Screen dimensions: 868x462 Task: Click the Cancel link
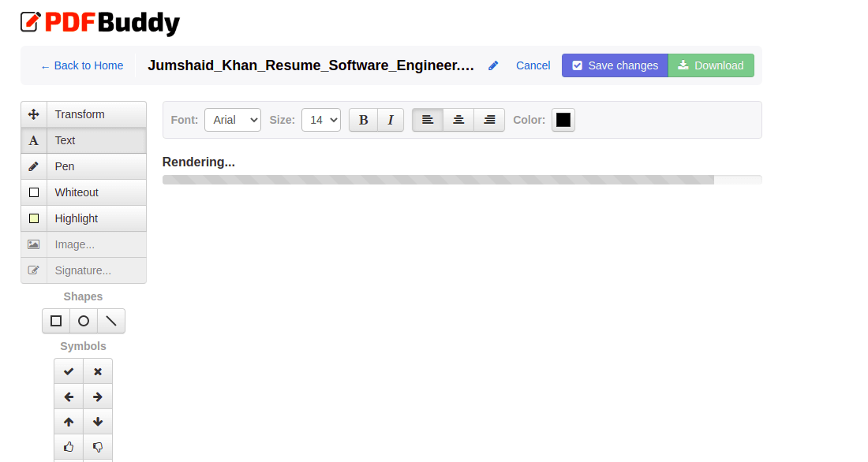pyautogui.click(x=533, y=66)
